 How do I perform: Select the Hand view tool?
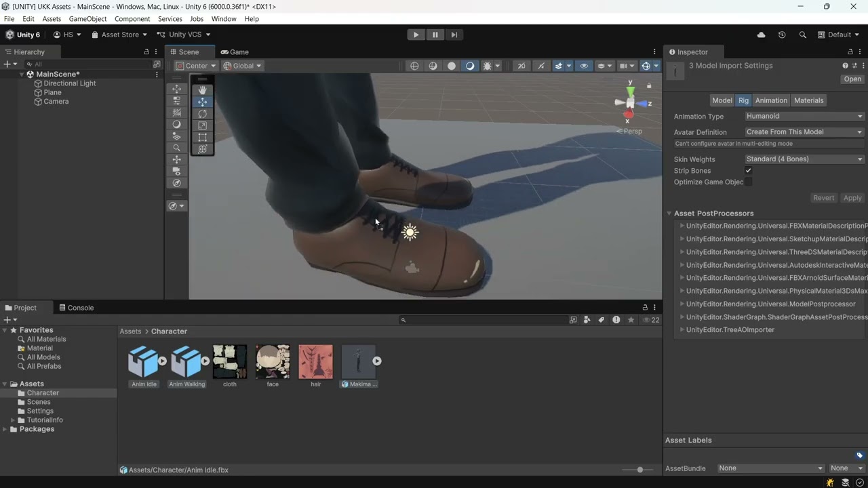(202, 90)
